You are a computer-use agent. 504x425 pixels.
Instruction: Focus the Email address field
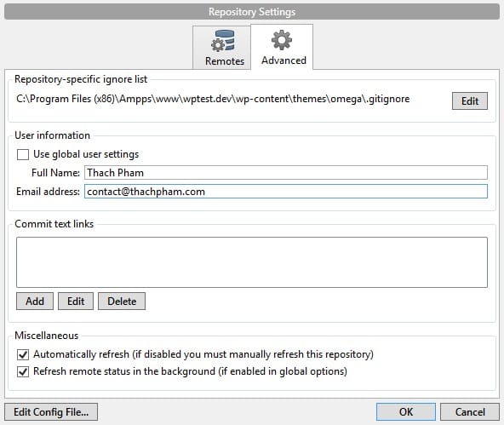pos(286,192)
